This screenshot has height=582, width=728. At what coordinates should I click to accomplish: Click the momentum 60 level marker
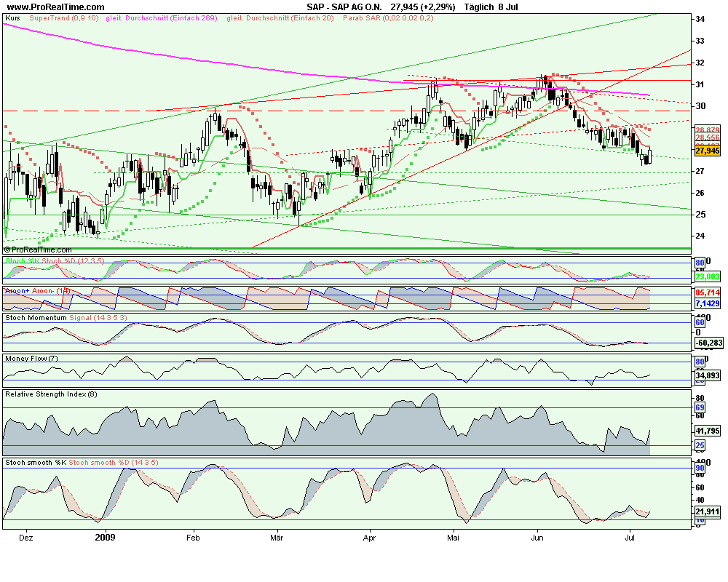700,322
